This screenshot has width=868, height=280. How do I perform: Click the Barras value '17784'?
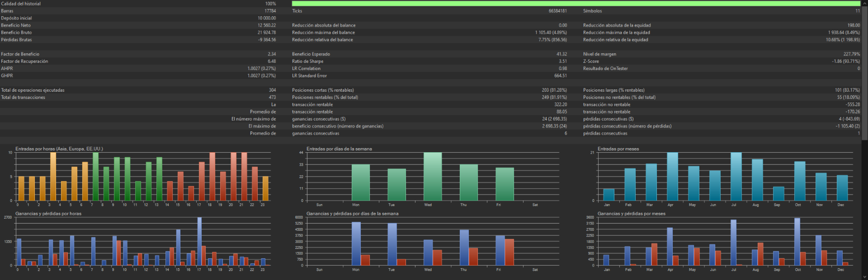pyautogui.click(x=270, y=11)
